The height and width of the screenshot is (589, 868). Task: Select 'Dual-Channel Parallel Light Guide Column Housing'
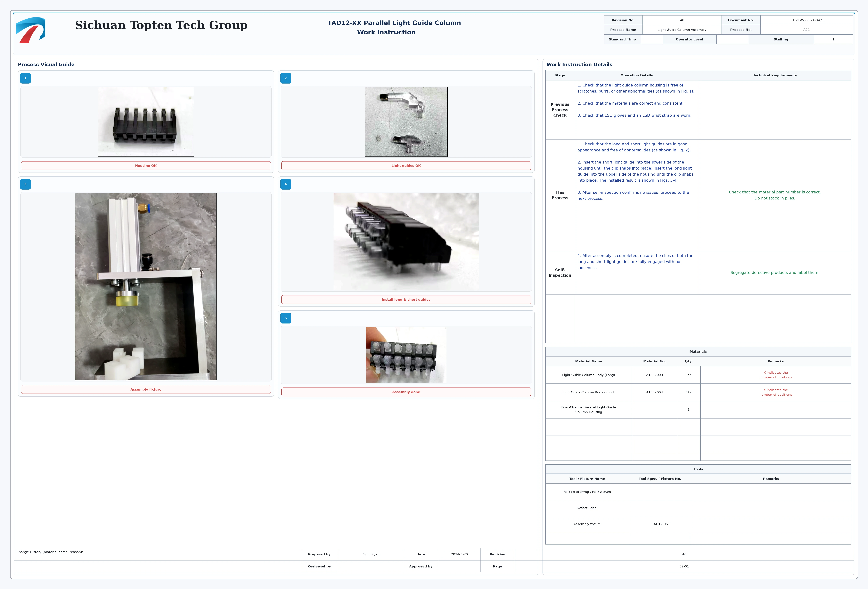click(589, 410)
